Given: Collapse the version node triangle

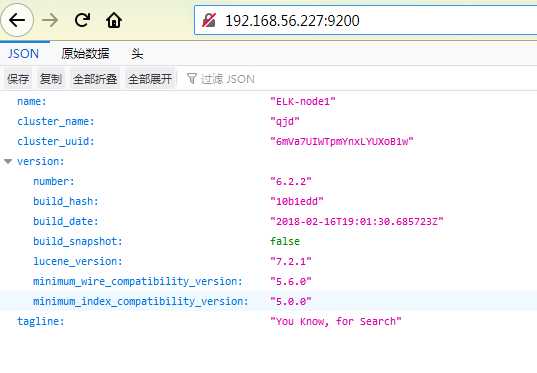Looking at the screenshot, I should 8,161.
